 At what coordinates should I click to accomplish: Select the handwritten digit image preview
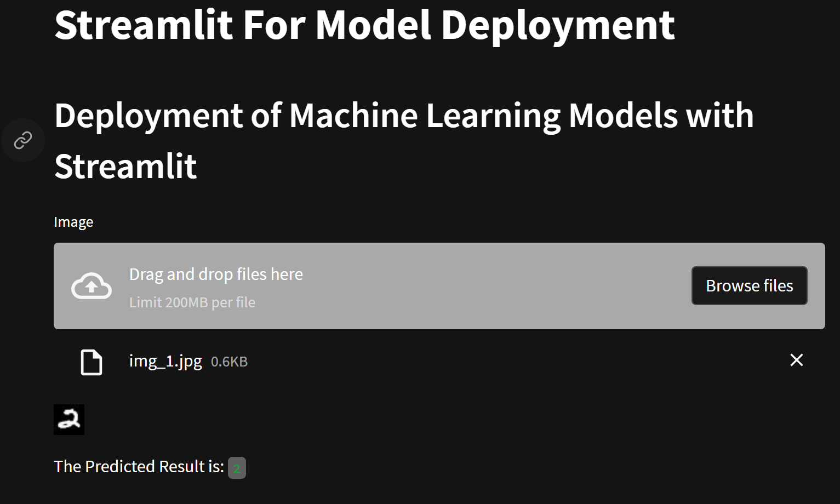click(69, 420)
